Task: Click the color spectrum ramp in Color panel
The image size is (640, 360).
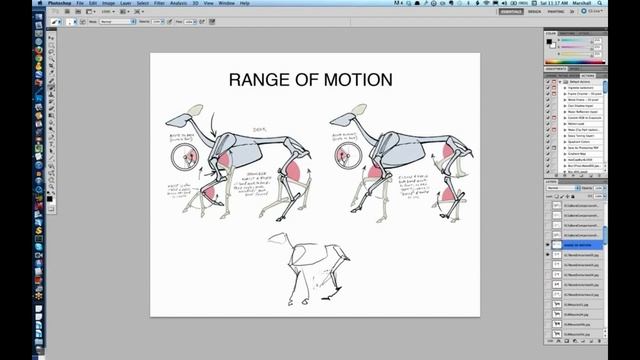Action: coord(575,62)
